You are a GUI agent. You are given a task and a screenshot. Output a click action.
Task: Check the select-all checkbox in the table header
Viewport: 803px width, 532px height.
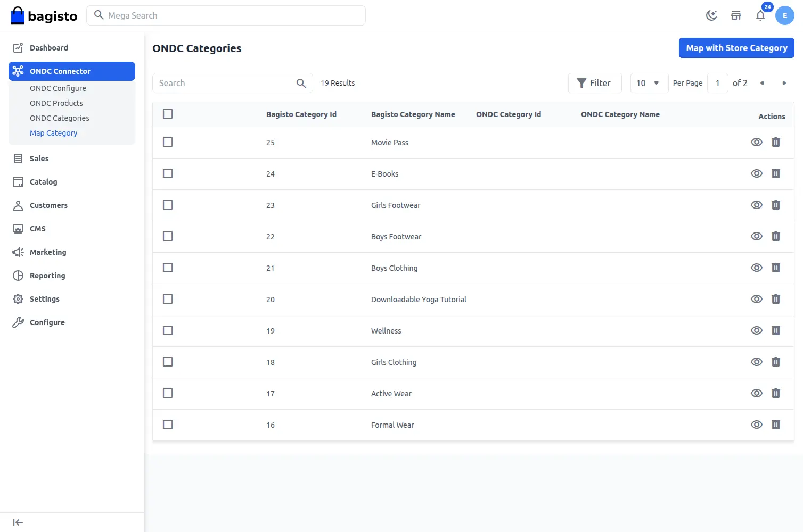pos(168,113)
